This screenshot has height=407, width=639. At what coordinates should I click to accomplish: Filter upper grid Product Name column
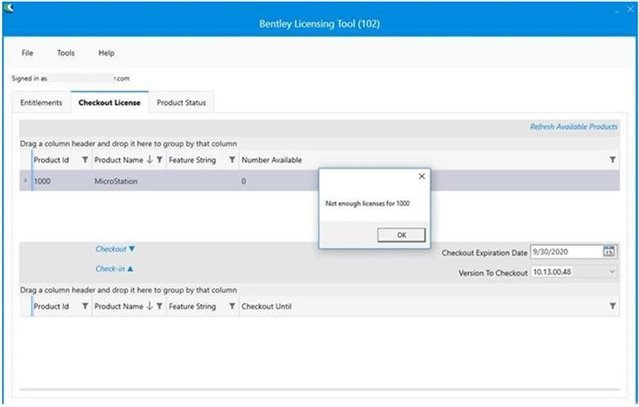(x=159, y=160)
